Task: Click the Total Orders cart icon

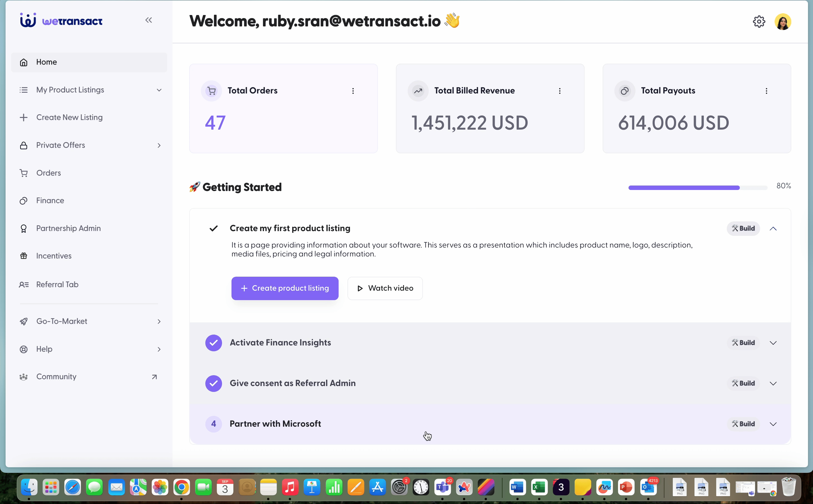Action: coord(211,91)
